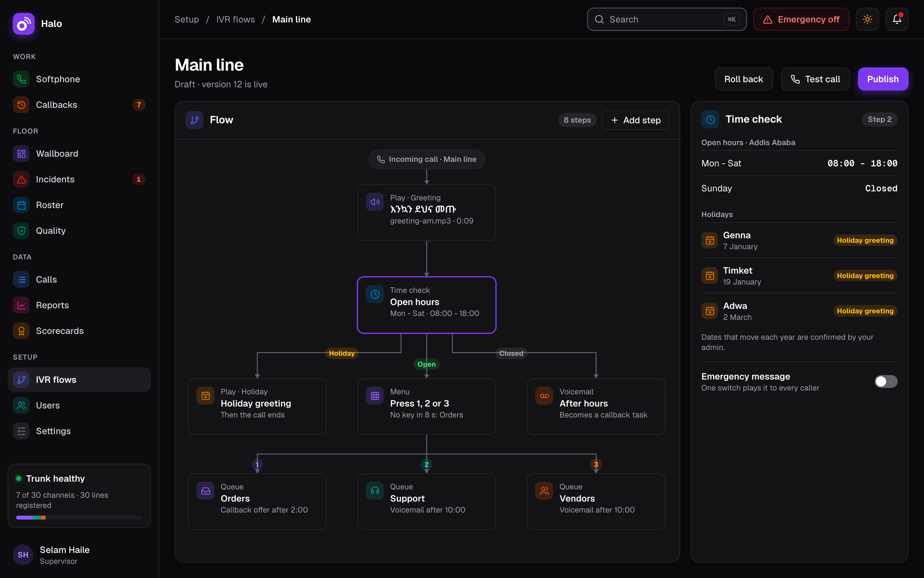Click the Roll back button
The image size is (924, 578).
[x=743, y=79]
